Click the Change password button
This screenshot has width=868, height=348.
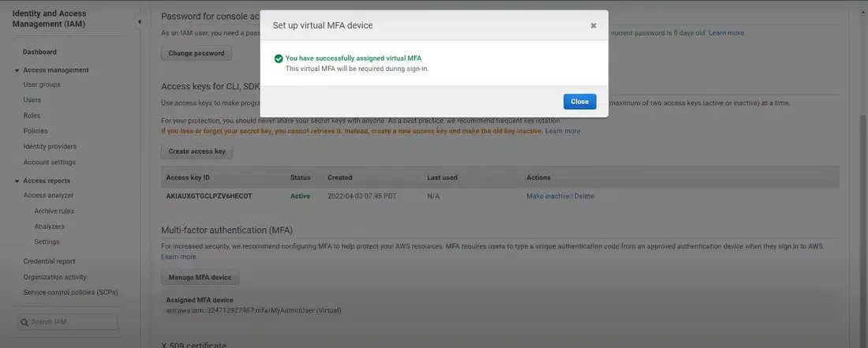tap(196, 53)
